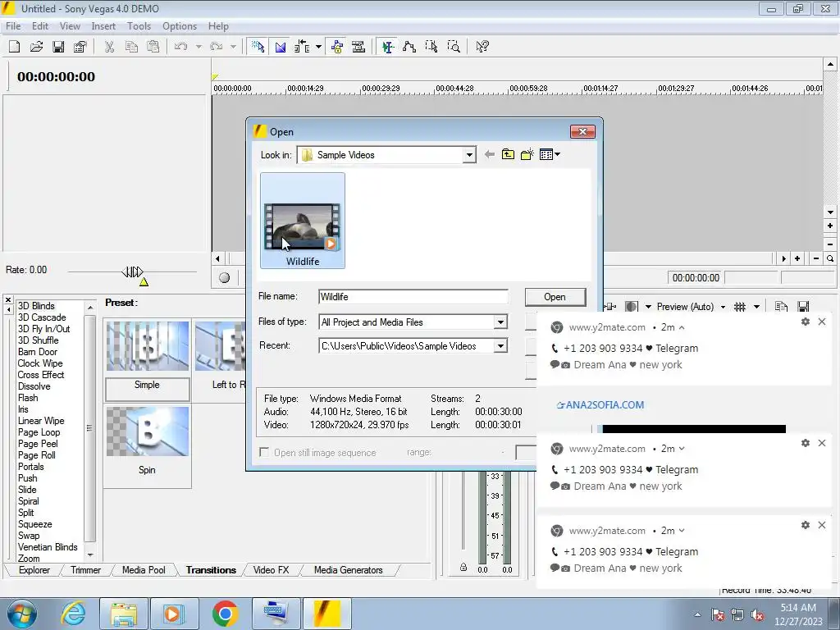Toggle Auto Ripple toolbar icon
The height and width of the screenshot is (630, 840).
302,47
